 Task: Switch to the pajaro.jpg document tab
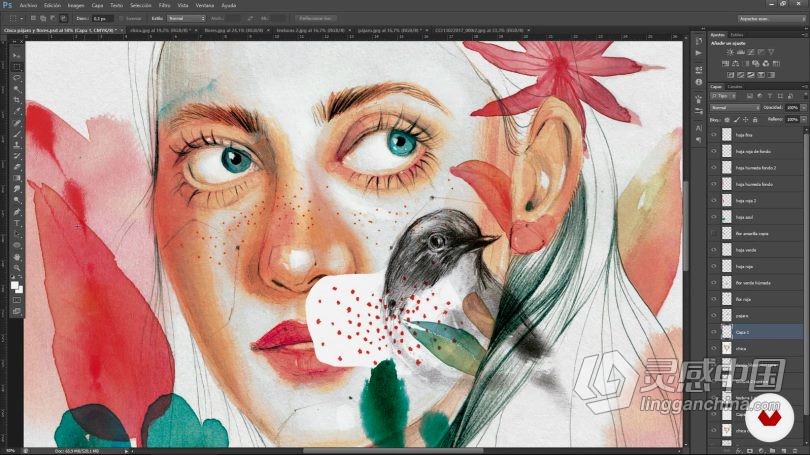(390, 30)
